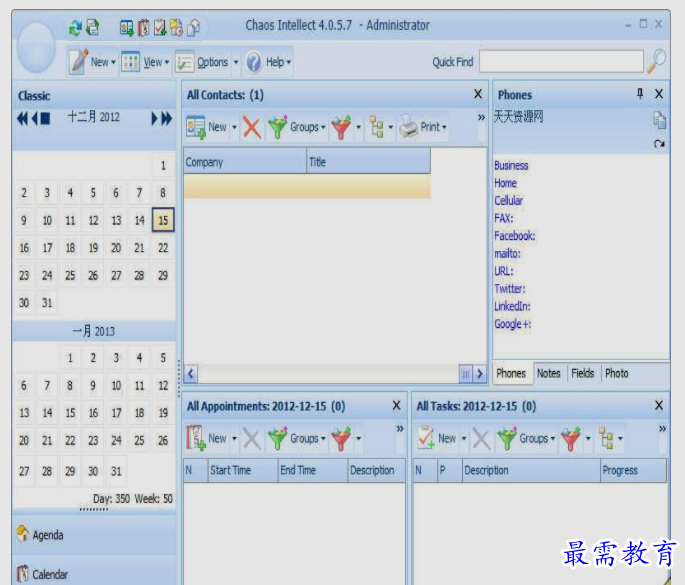The image size is (685, 585).
Task: Pin the Phones panel
Action: pos(640,93)
